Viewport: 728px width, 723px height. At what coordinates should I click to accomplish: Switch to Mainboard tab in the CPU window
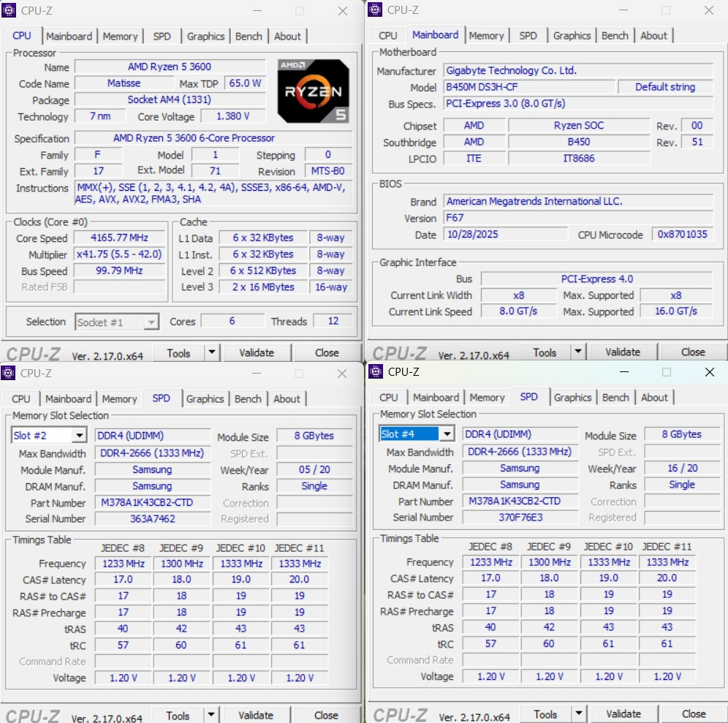pos(69,37)
